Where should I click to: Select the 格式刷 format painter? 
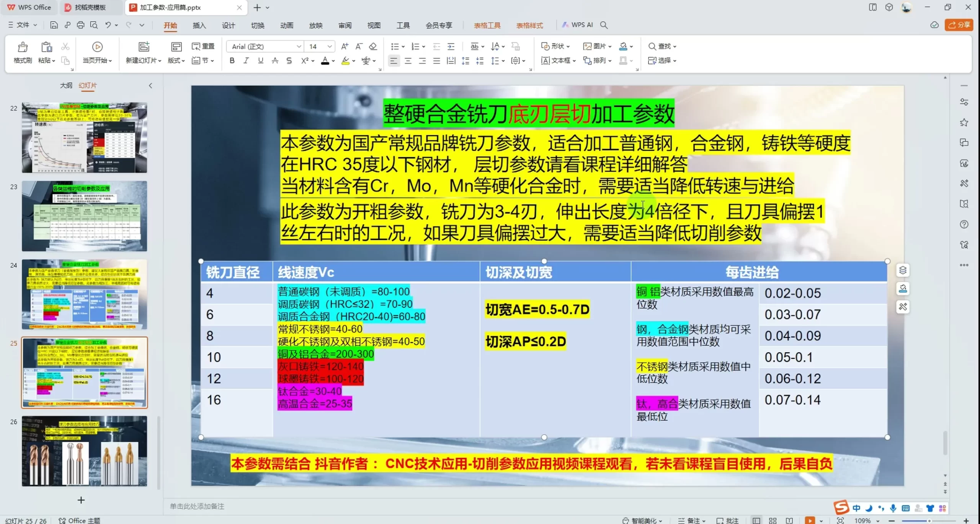click(22, 52)
